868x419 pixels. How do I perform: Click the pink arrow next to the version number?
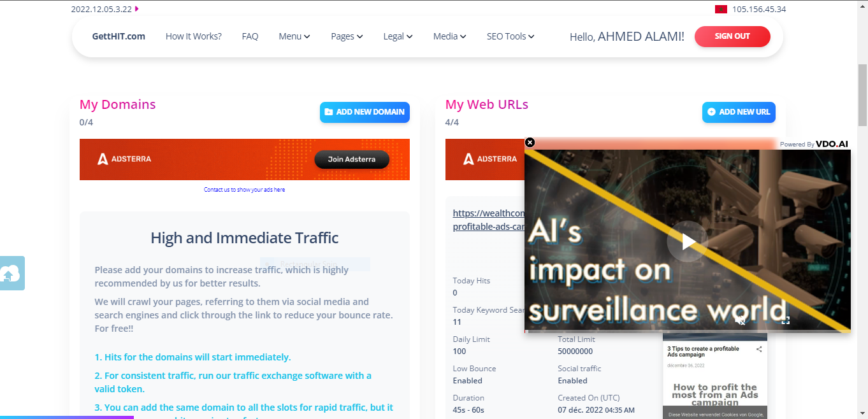pyautogui.click(x=137, y=9)
